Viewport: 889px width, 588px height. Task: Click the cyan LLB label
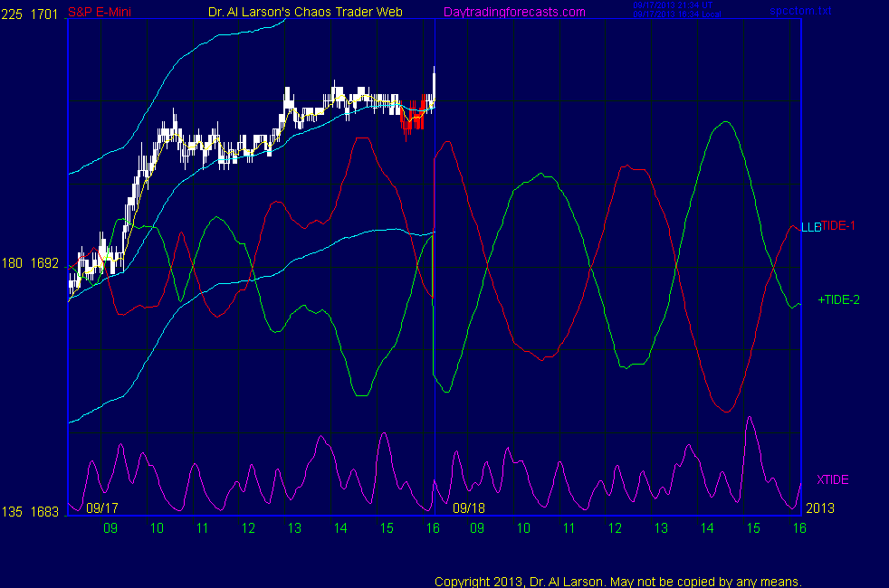point(810,227)
